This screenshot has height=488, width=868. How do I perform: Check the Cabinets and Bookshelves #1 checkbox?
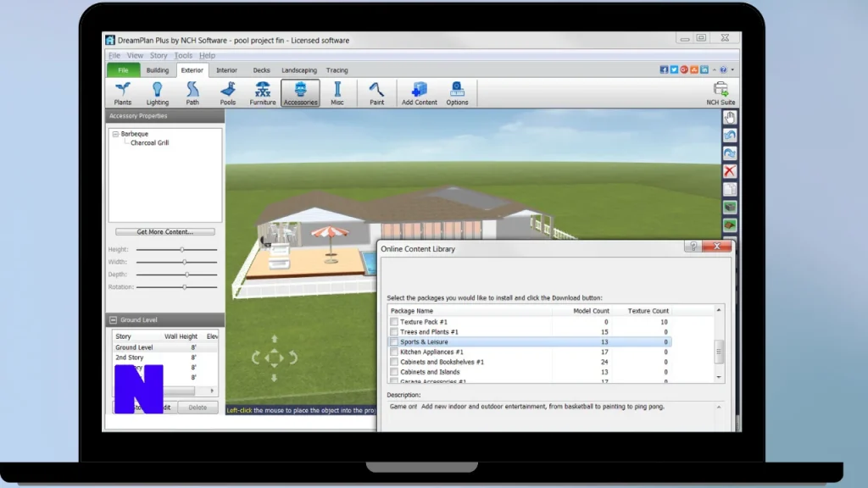[x=393, y=362]
